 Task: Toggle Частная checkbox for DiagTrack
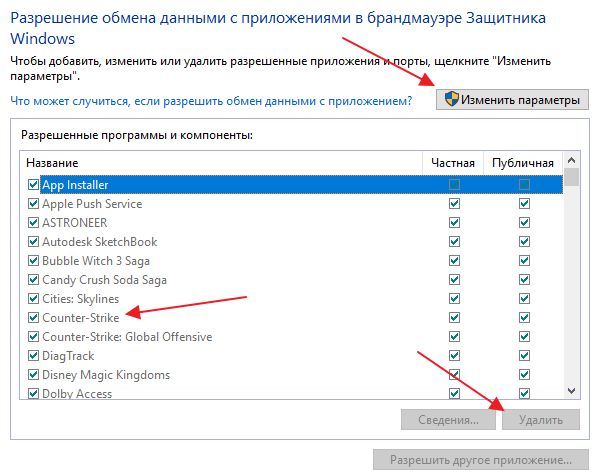[454, 356]
